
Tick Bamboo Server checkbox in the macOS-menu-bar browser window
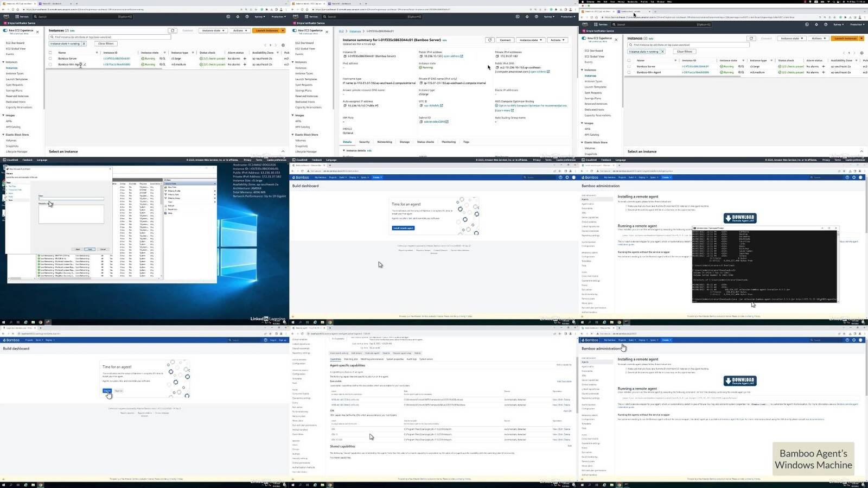[x=629, y=66]
